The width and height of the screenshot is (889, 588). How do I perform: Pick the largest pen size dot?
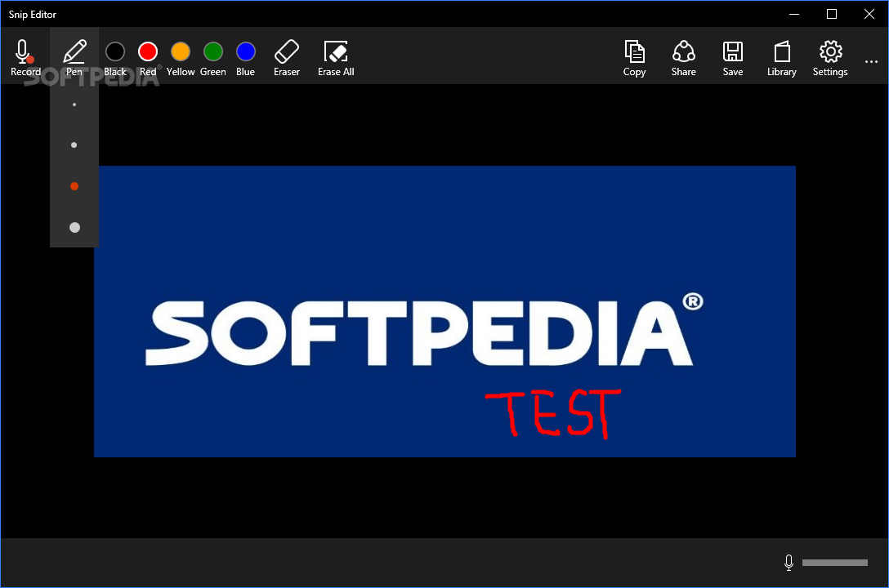click(74, 227)
